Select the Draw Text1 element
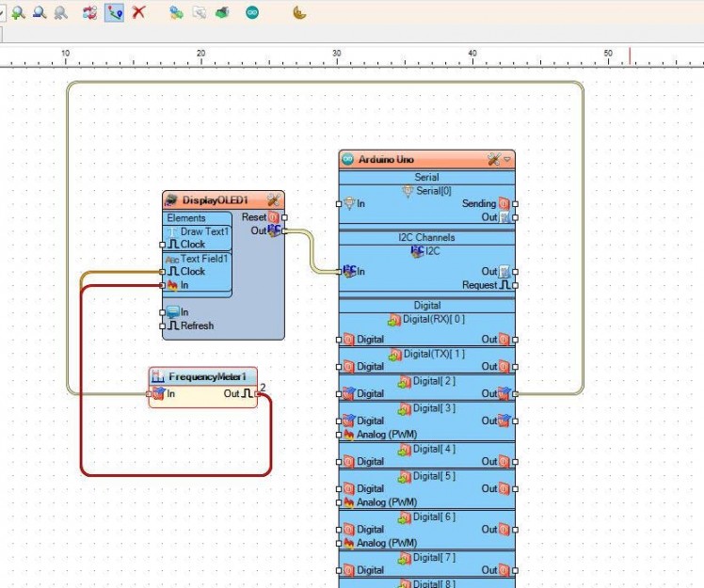Image resolution: width=704 pixels, height=588 pixels. [203, 231]
